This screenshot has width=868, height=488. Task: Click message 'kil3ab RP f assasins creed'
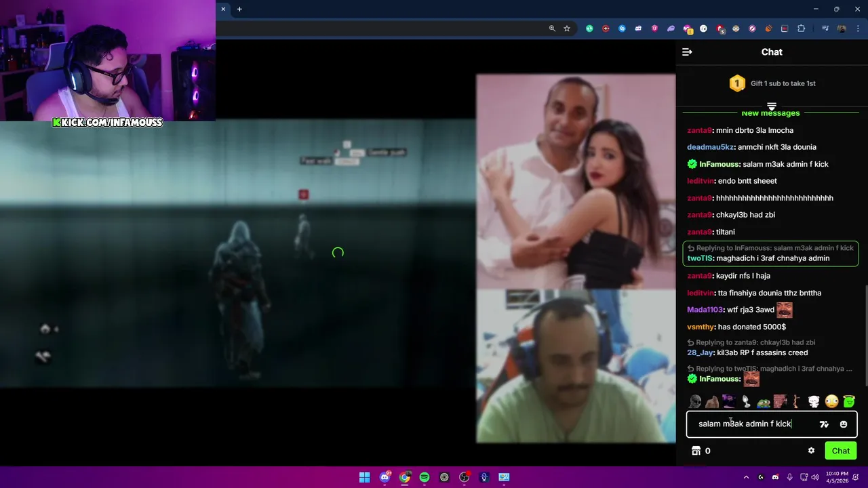coord(762,352)
